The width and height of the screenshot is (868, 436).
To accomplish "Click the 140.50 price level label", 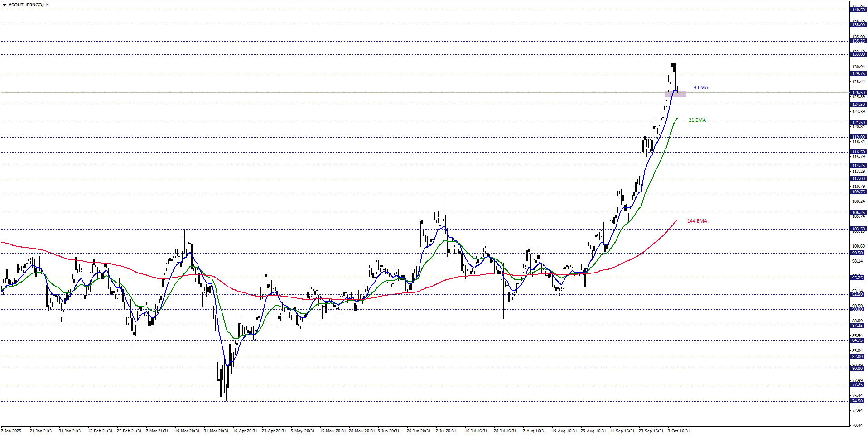I will coord(858,10).
